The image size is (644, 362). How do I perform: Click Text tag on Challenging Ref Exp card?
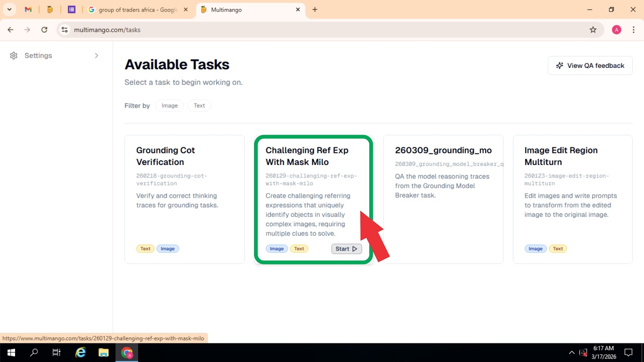click(x=299, y=249)
